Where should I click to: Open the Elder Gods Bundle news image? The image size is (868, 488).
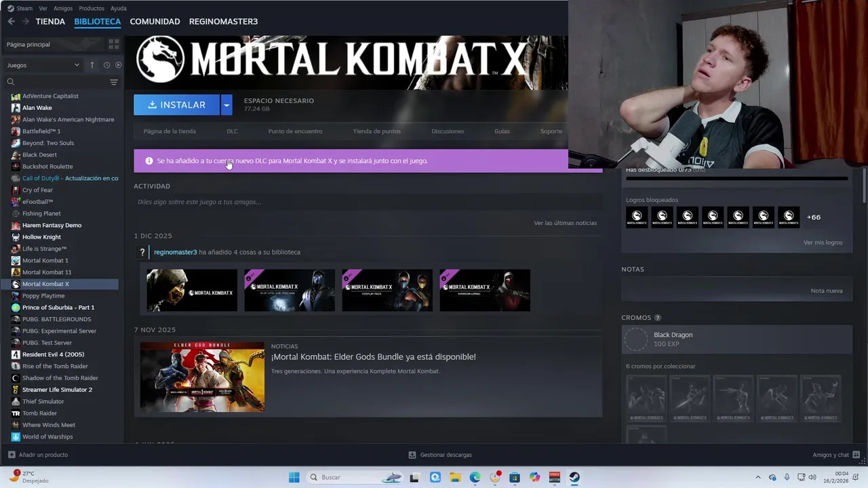tap(202, 377)
